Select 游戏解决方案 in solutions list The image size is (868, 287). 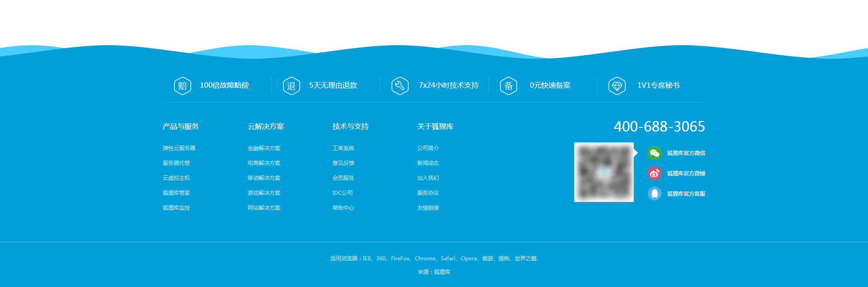coord(264,193)
